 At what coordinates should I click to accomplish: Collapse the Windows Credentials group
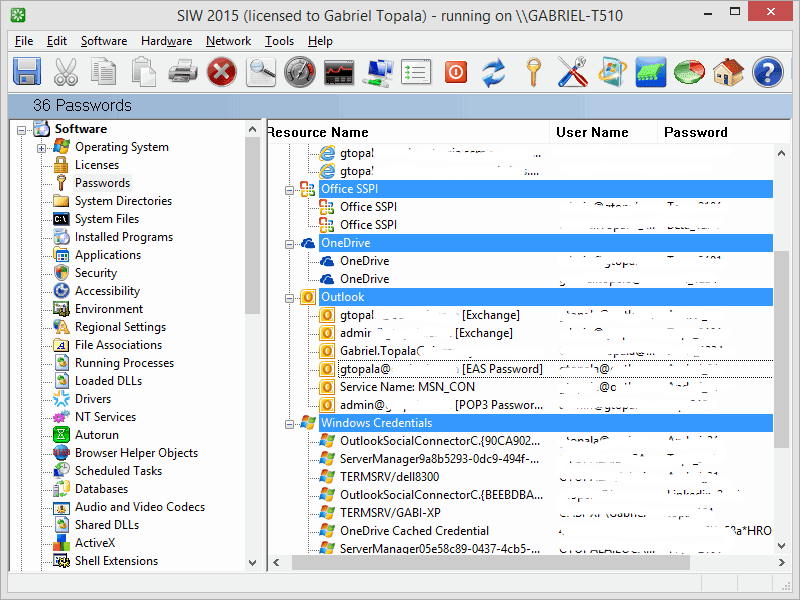[x=289, y=424]
